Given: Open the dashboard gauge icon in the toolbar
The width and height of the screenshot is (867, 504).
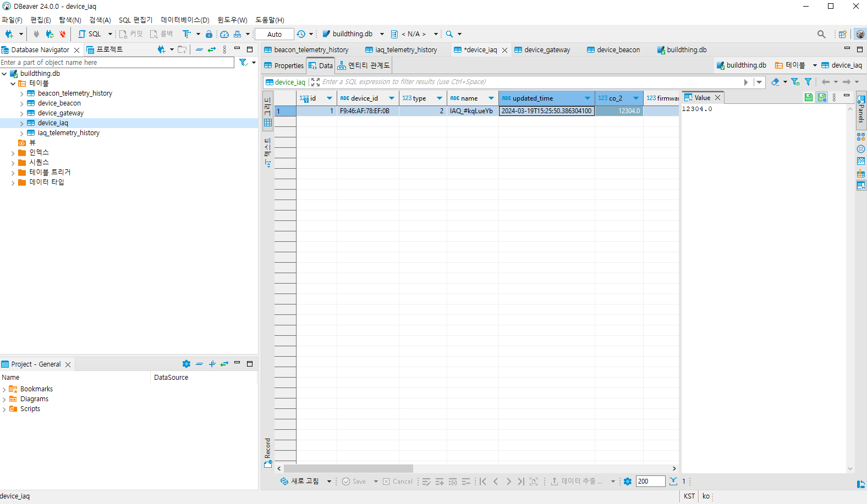Looking at the screenshot, I should [x=224, y=34].
